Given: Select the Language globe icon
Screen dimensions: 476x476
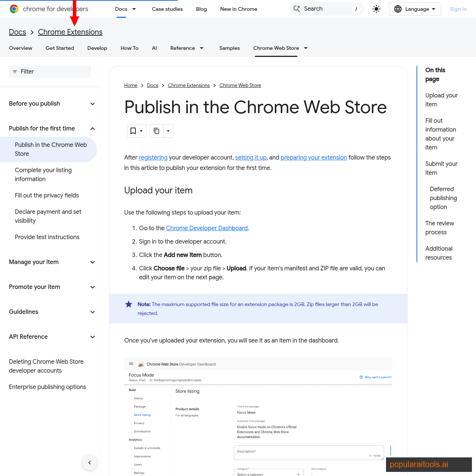Looking at the screenshot, I should [x=399, y=9].
